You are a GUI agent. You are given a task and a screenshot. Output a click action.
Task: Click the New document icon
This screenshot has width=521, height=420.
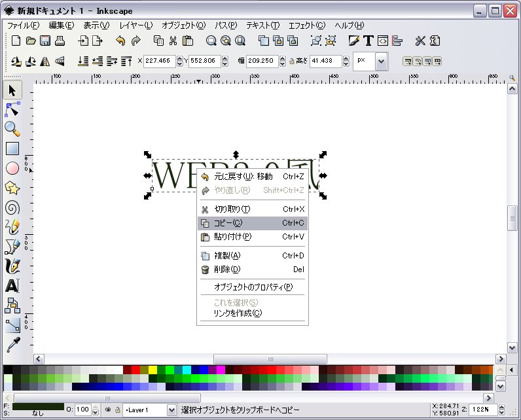point(16,41)
